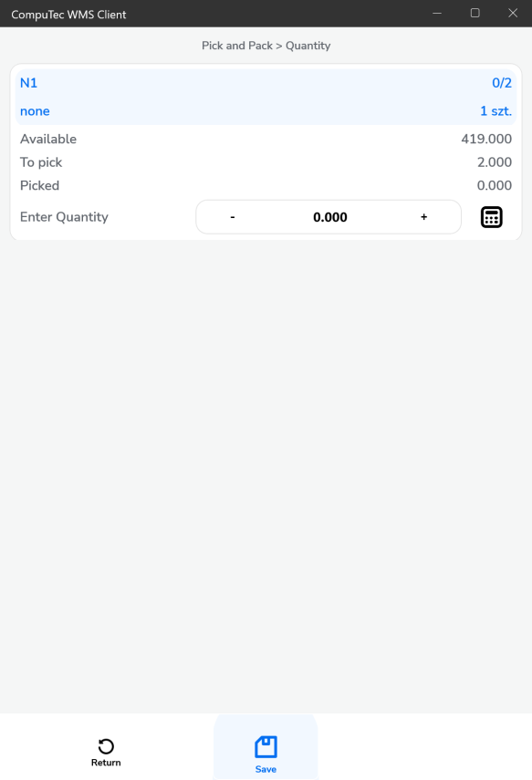Image resolution: width=532 pixels, height=780 pixels.
Task: Click the Available 419.000 row
Action: pos(266,139)
